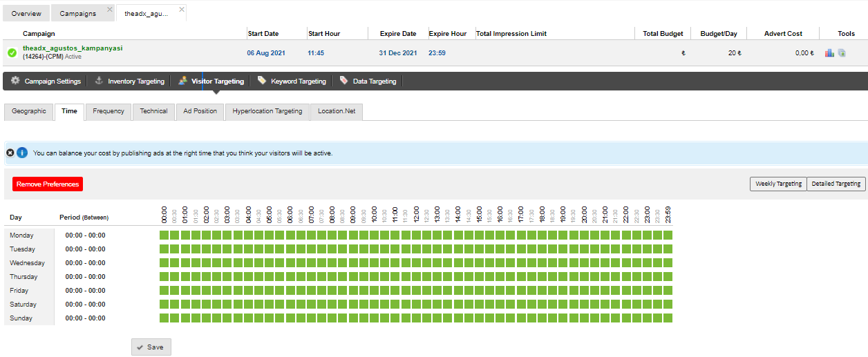Click the Wednesday day row label
Screen dimensions: 868x357
[x=27, y=263]
